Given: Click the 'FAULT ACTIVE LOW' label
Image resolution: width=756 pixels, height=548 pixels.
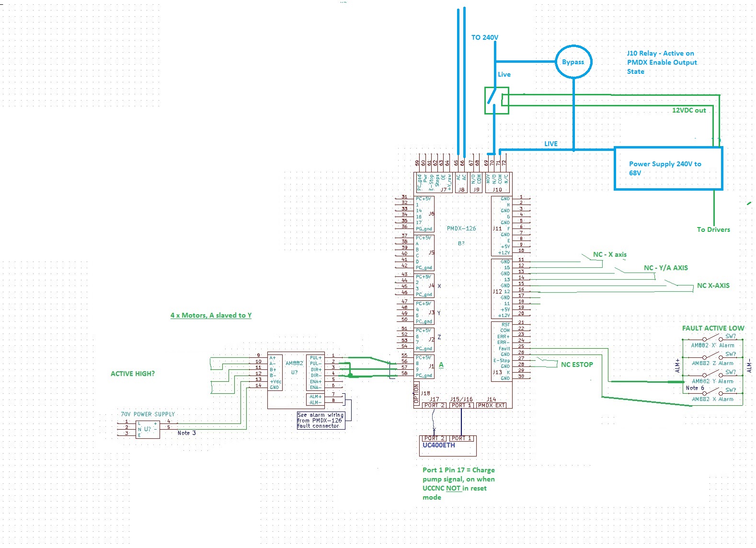Looking at the screenshot, I should click(713, 328).
